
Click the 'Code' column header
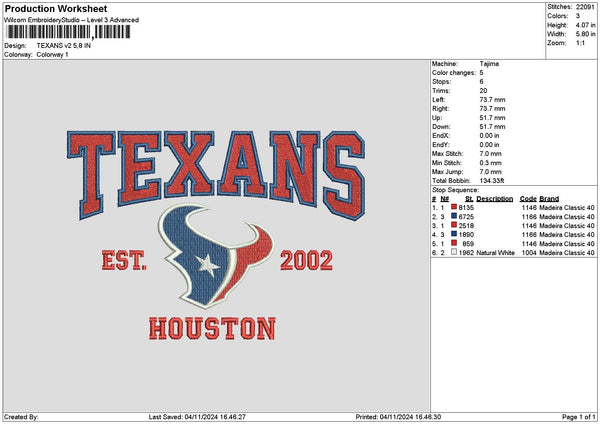point(528,199)
